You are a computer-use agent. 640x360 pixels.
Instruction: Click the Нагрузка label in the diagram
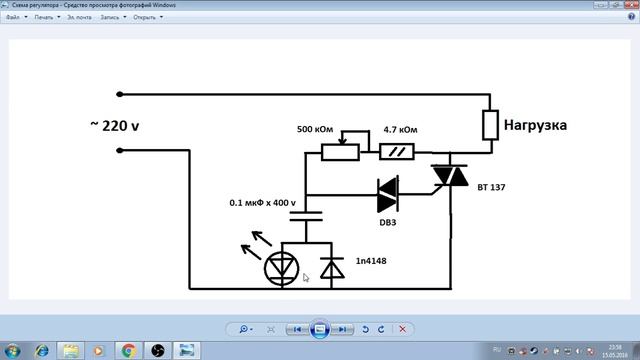click(x=535, y=125)
